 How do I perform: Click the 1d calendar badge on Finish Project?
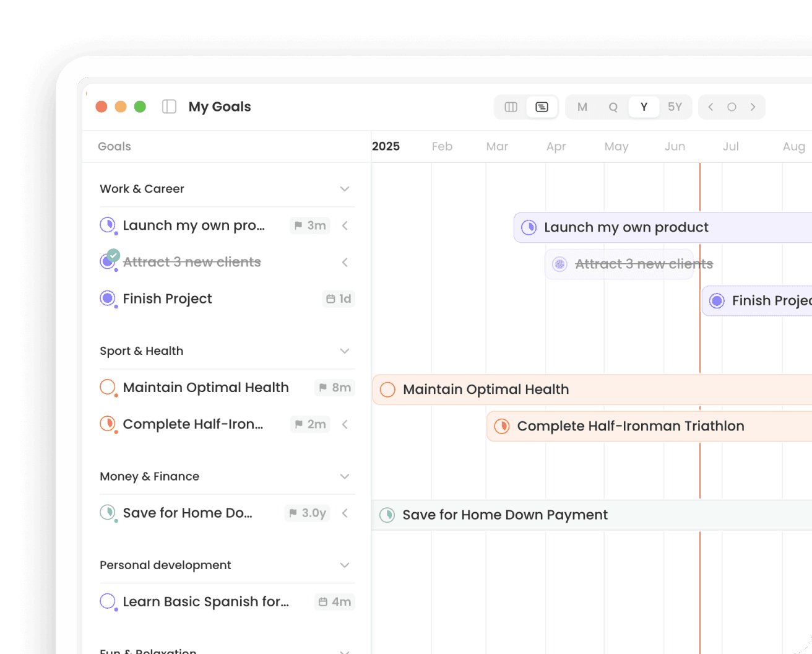[339, 299]
